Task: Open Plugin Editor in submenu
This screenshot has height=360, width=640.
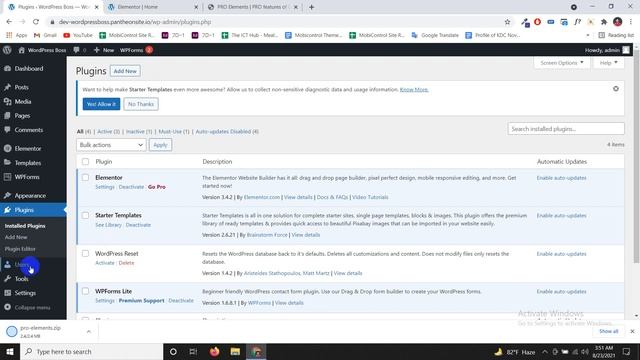Action: pos(20,249)
